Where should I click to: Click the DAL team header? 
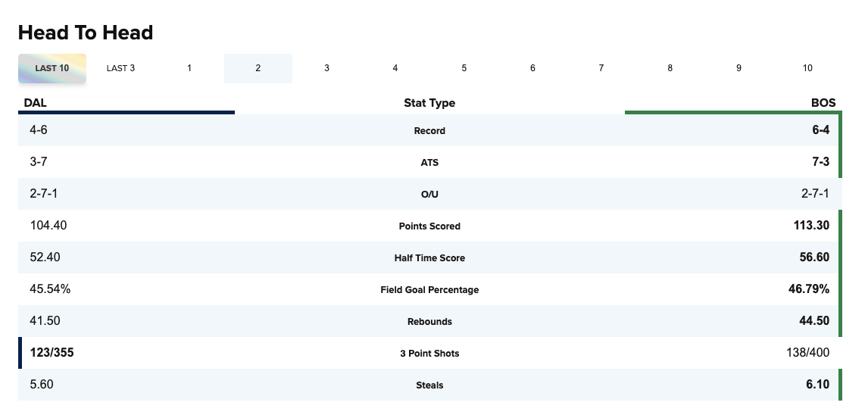pos(36,102)
